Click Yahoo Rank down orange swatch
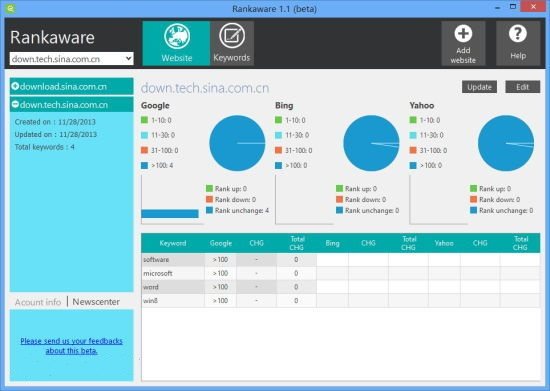Image resolution: width=550 pixels, height=391 pixels. coord(474,199)
